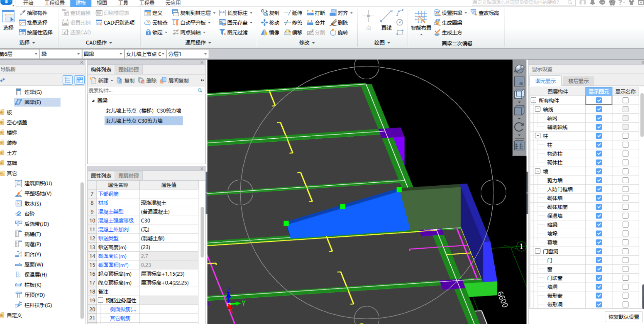Screen dimensions: 644x324
Task: Click the 合并 merge tool
Action: [x=316, y=23]
